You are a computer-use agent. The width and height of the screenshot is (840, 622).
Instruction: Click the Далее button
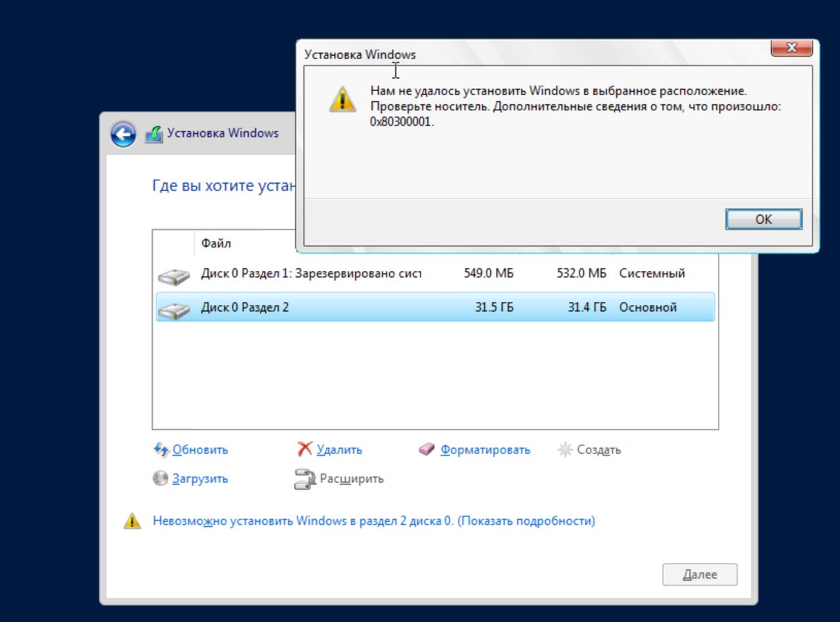click(700, 575)
